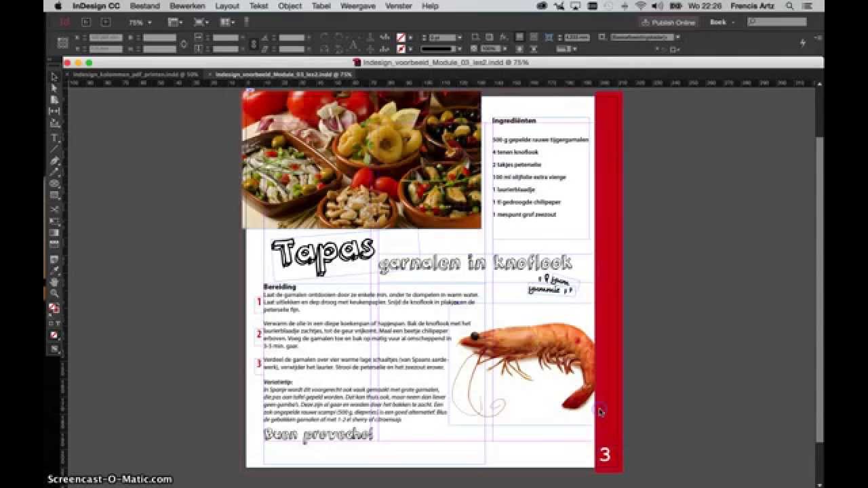Click the Spotlight search icon
Screen dimensions: 868x488
pos(790,5)
